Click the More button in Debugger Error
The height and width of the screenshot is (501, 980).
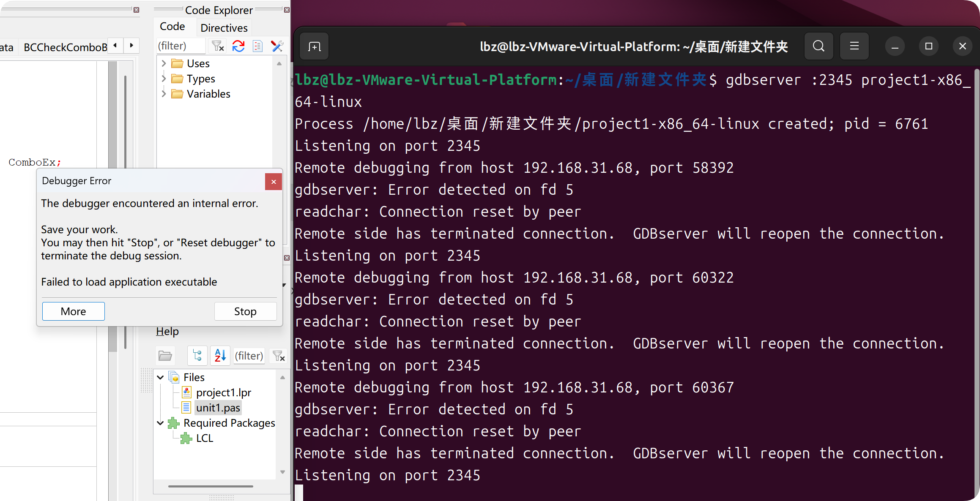74,311
